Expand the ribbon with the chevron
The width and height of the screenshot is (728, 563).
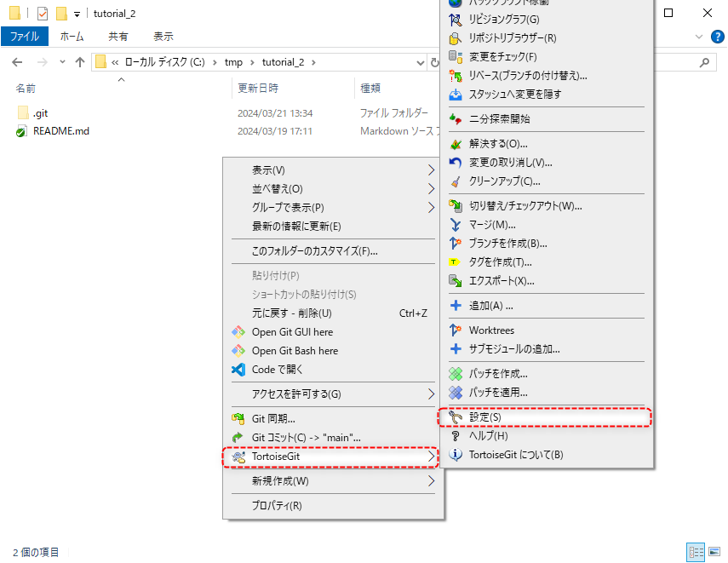[x=699, y=37]
